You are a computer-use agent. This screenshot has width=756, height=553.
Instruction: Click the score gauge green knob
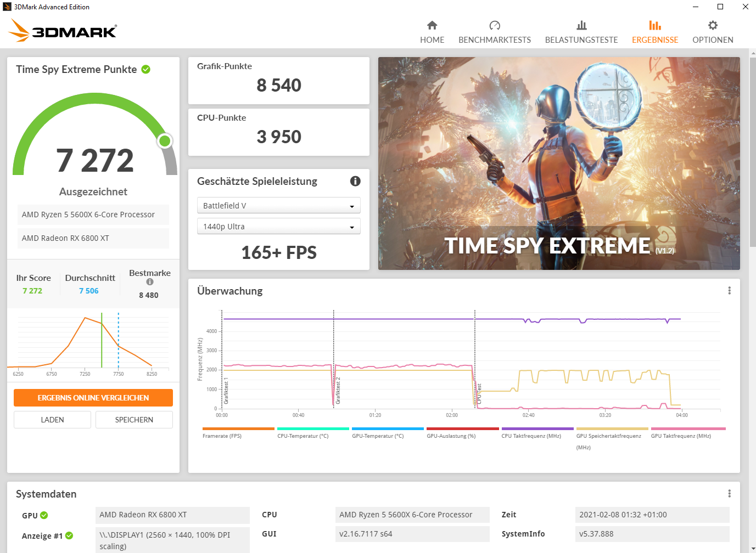[x=165, y=141]
